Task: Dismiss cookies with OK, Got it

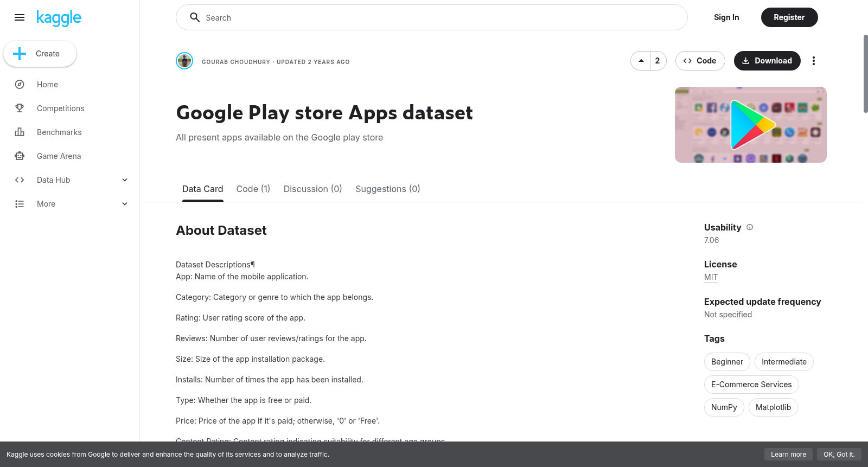Action: 839,455
